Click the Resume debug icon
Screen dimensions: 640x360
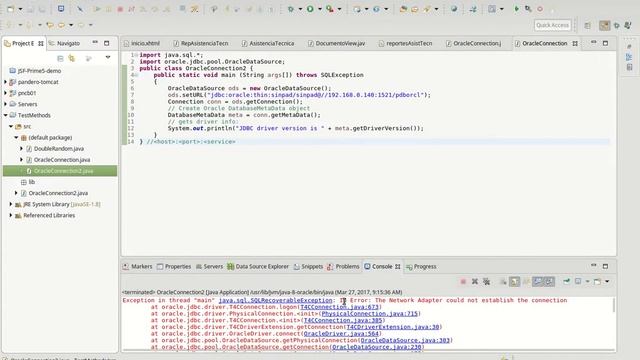click(x=97, y=9)
